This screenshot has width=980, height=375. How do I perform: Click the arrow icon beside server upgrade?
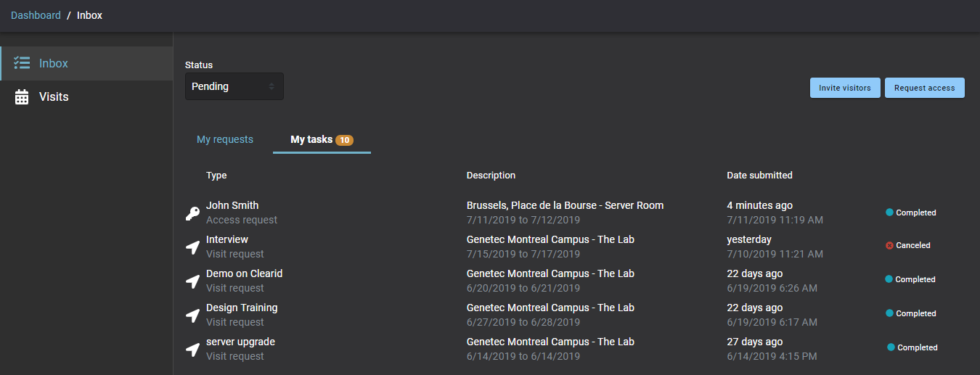[x=192, y=350]
